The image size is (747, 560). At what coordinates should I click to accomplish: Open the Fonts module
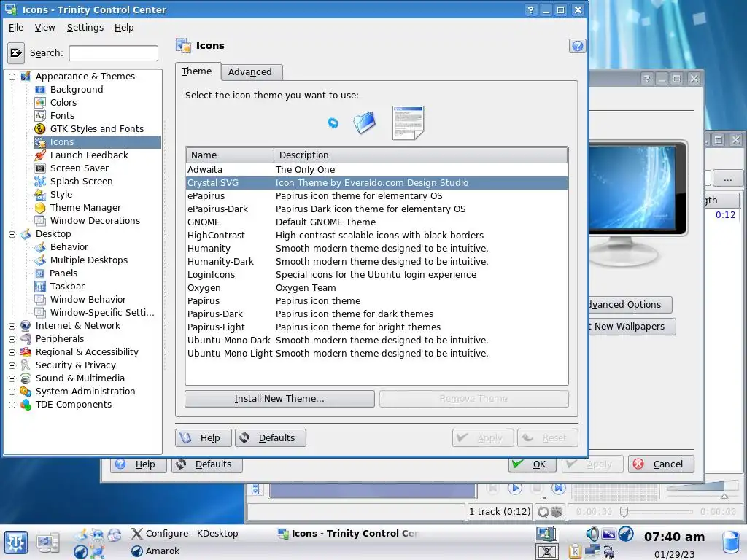(x=62, y=116)
